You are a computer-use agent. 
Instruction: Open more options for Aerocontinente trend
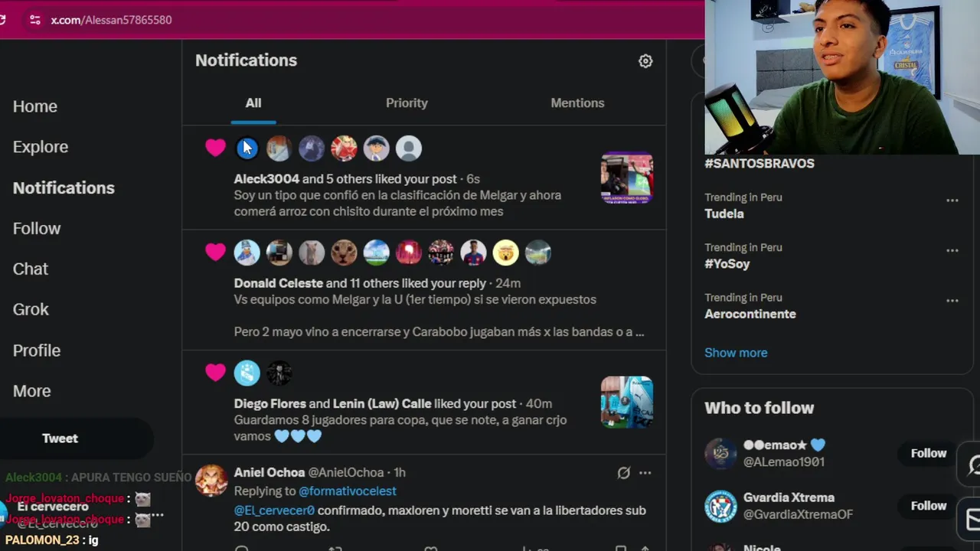[952, 301]
